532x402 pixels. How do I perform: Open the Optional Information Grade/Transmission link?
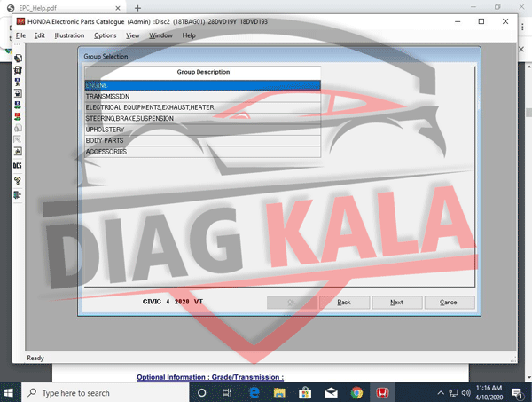tap(210, 377)
